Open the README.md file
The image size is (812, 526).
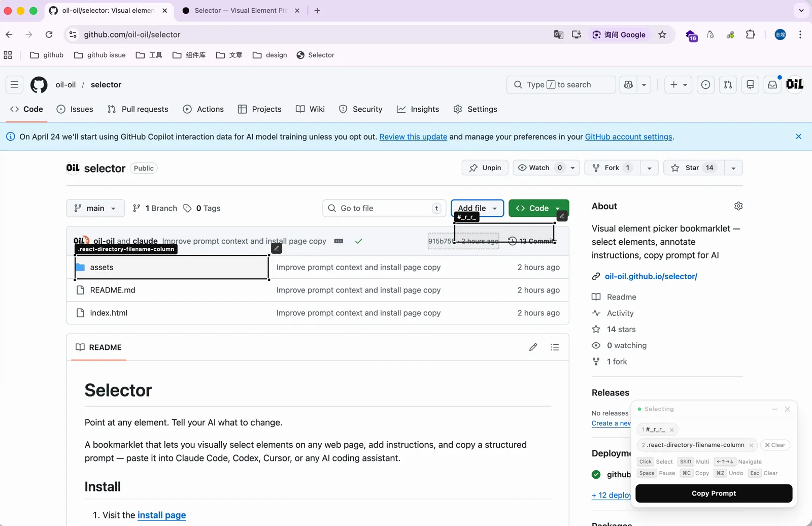pyautogui.click(x=113, y=290)
